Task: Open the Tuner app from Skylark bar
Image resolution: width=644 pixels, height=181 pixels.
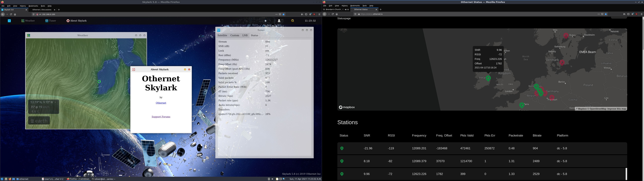Action: click(x=50, y=21)
